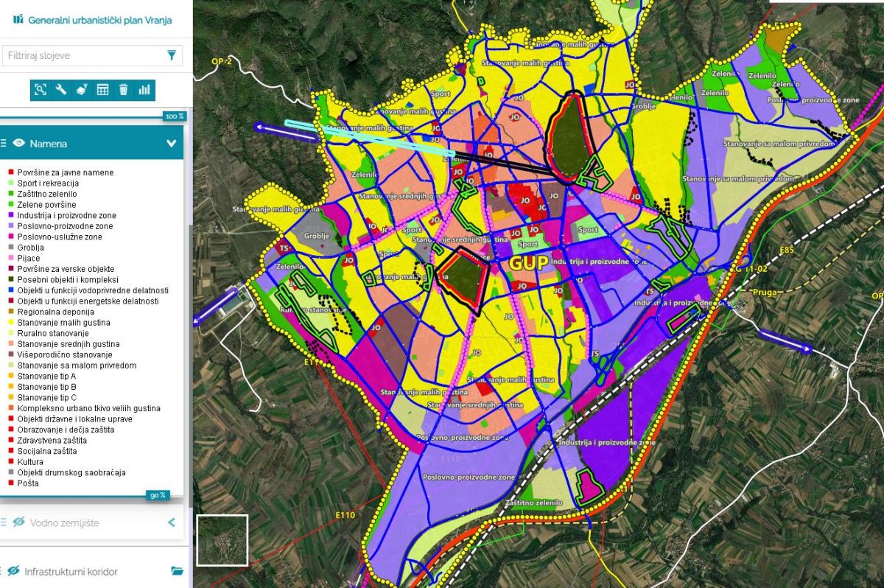Click the 100 % opacity slider handle
This screenshot has width=884, height=588.
tap(175, 116)
